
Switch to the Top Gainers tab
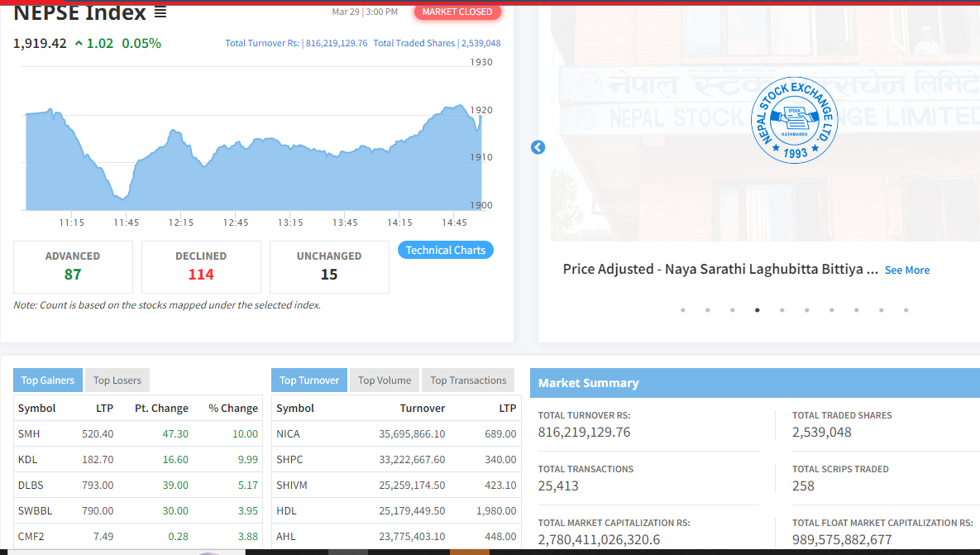tap(47, 380)
